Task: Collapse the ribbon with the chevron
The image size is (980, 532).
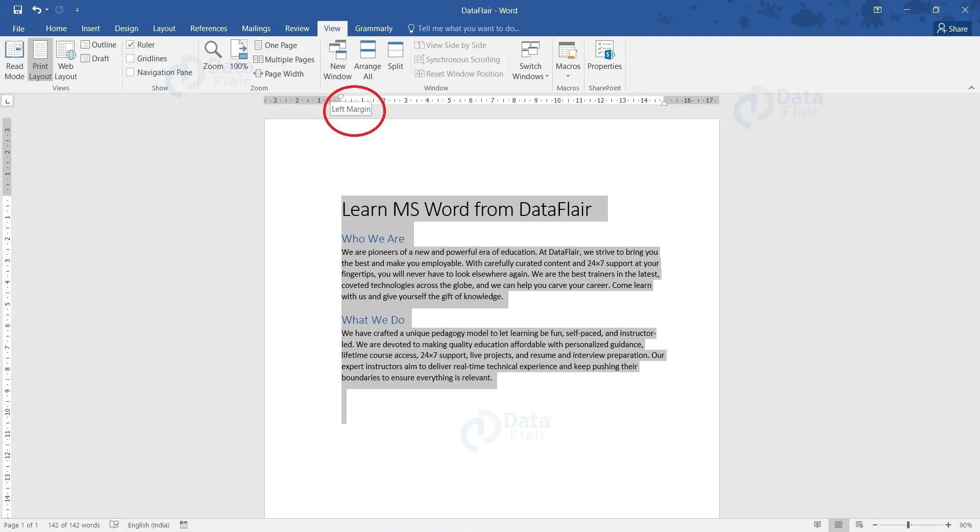Action: [971, 87]
